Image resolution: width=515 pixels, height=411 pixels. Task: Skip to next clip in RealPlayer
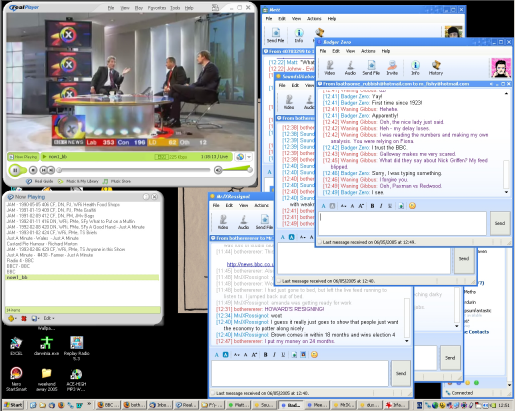51,170
